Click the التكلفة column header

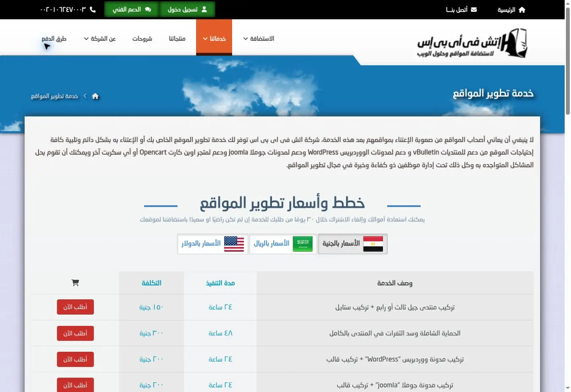point(151,283)
